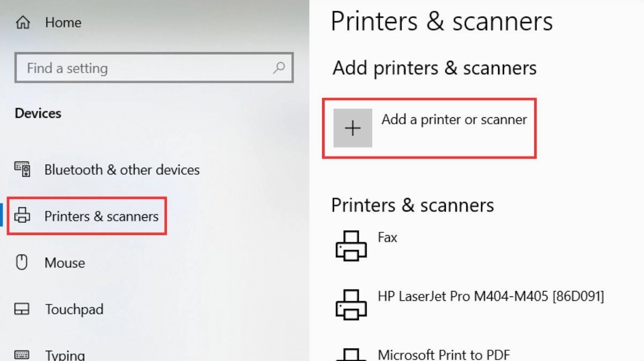Select the Mouse icon in sidebar
644x361 pixels.
point(22,263)
